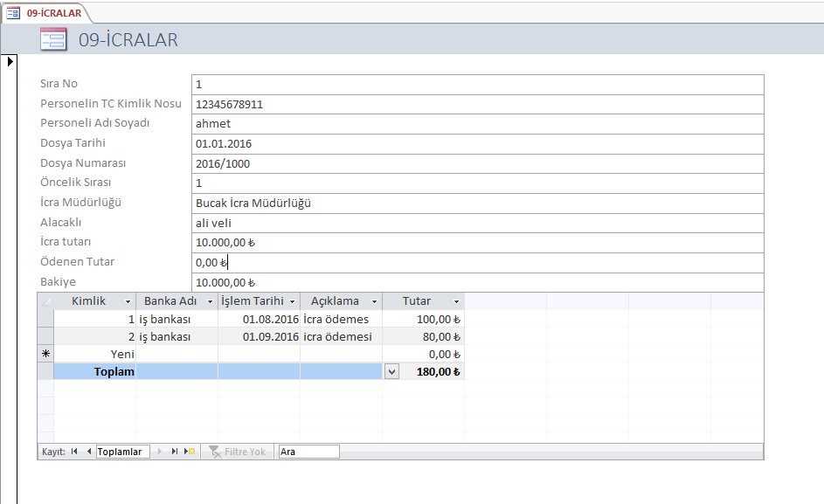
Task: Open the Tutar column header dropdown
Action: click(456, 301)
